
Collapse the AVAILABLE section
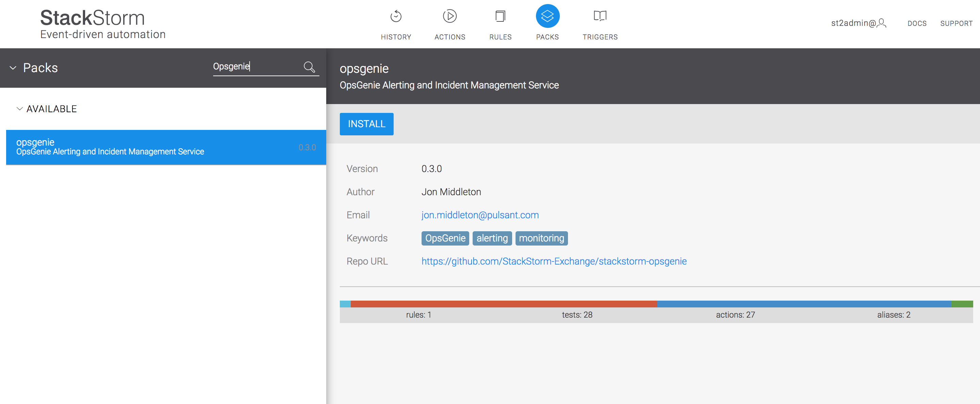tap(20, 109)
